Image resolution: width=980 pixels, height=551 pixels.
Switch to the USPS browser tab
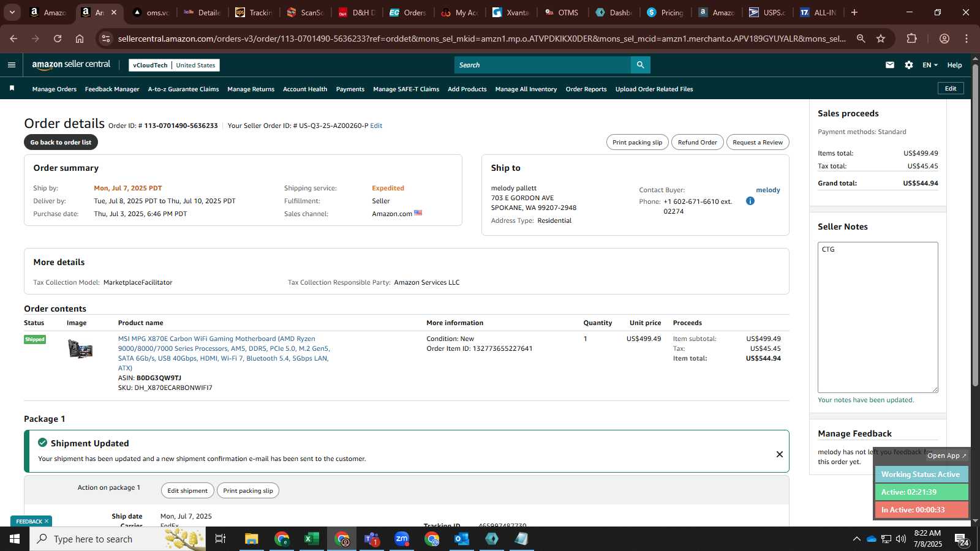coord(768,12)
